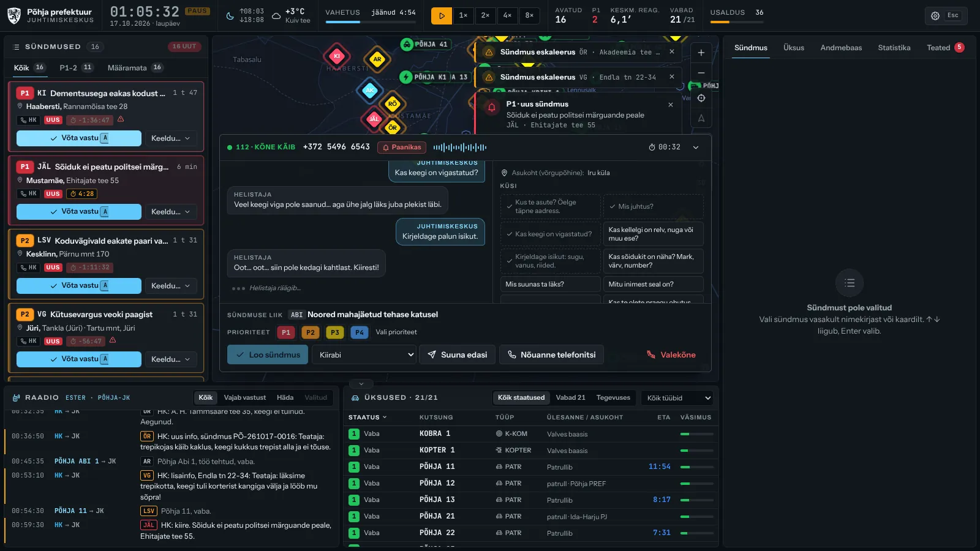The height and width of the screenshot is (551, 980).
Task: Open the Kiirabi service dropdown
Action: (364, 355)
